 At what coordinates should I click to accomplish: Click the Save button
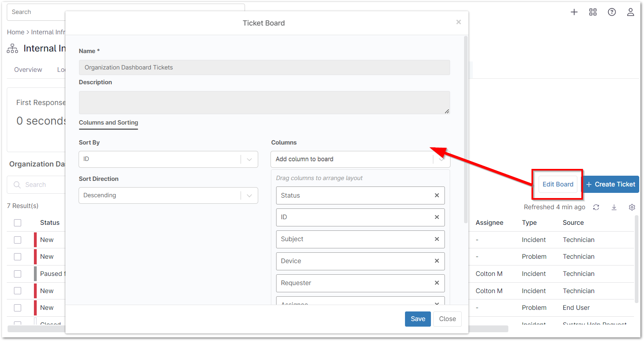[x=417, y=319]
